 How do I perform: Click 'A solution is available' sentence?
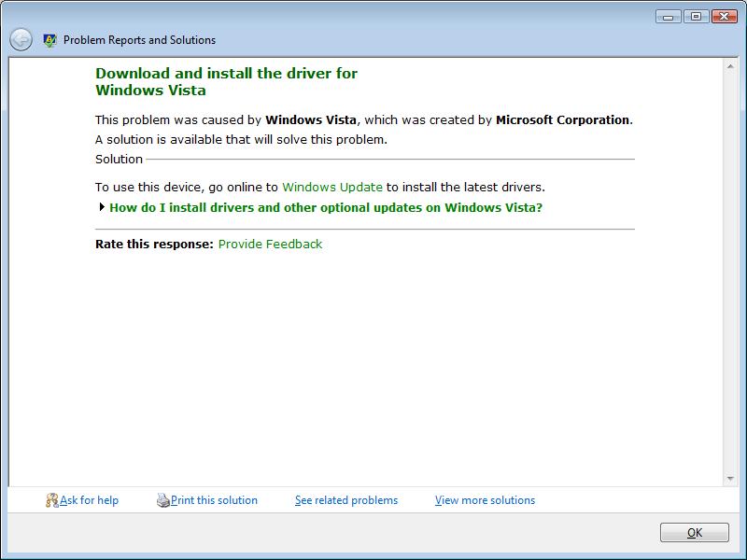(241, 139)
